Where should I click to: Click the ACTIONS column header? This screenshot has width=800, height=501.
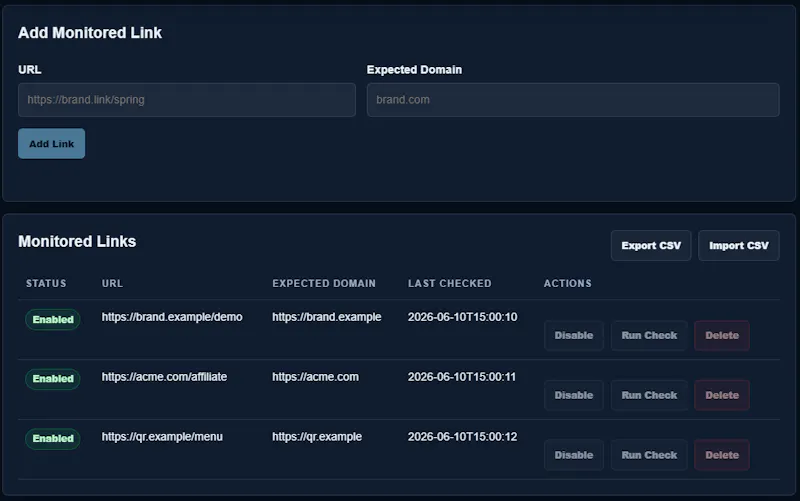pos(567,283)
